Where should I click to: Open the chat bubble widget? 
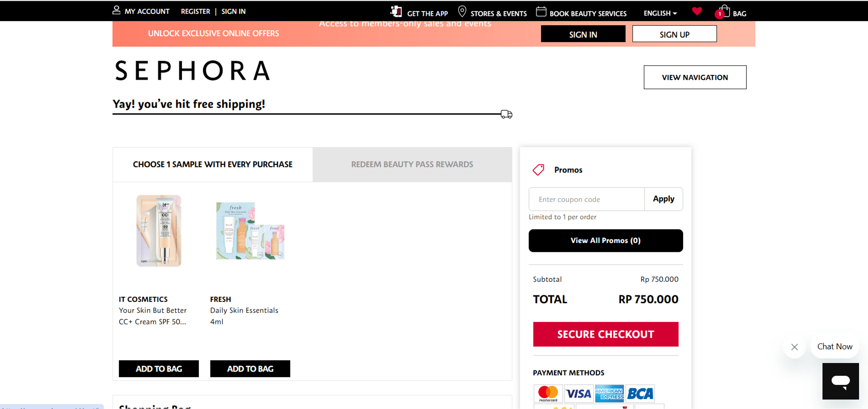coord(840,381)
